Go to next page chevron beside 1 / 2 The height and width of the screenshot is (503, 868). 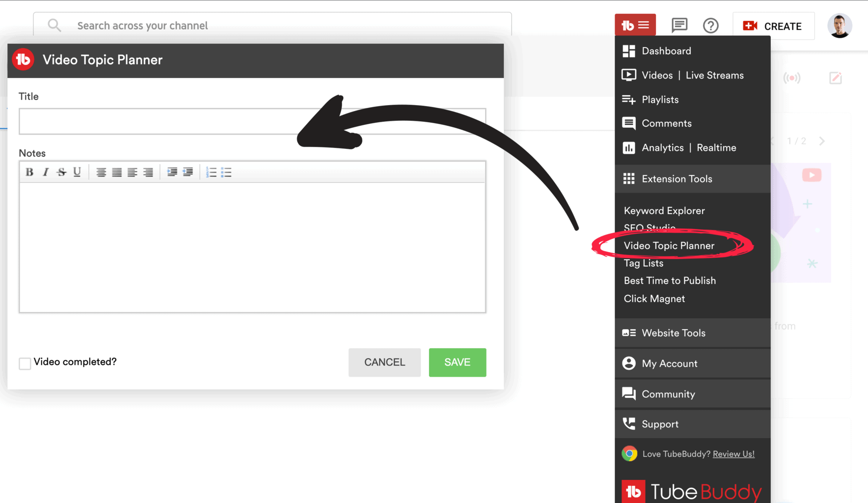click(x=822, y=141)
